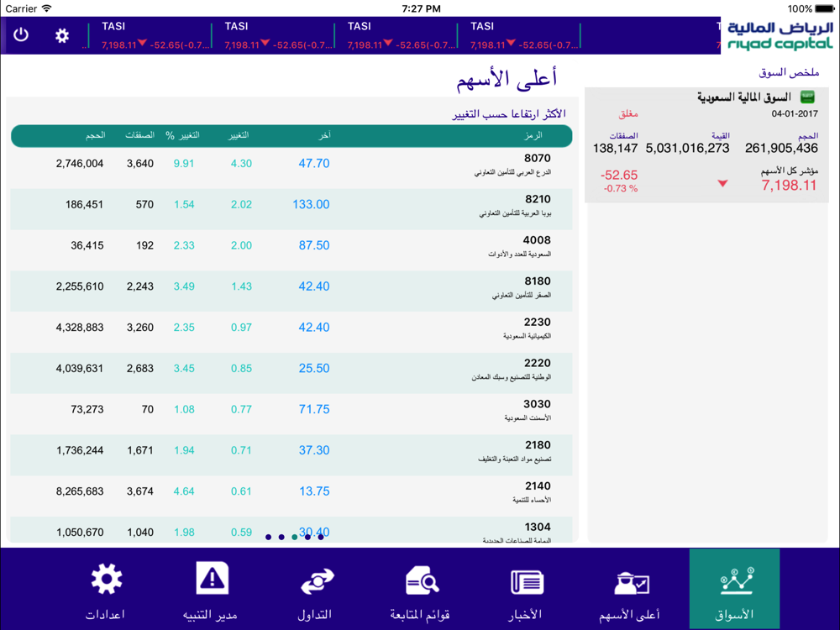This screenshot has height=630, width=840.
Task: Tap last price 87.50
Action: (314, 245)
